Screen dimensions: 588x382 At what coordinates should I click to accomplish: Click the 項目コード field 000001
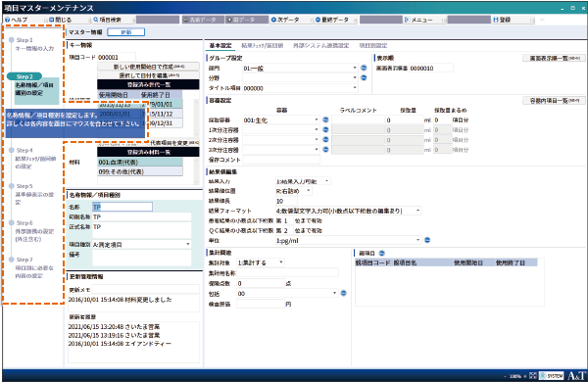(117, 58)
